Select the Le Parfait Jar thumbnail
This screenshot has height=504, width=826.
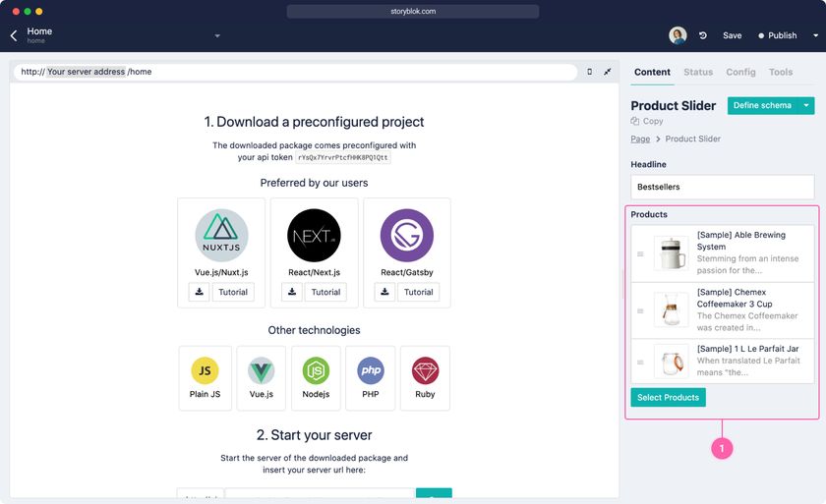[x=671, y=361]
